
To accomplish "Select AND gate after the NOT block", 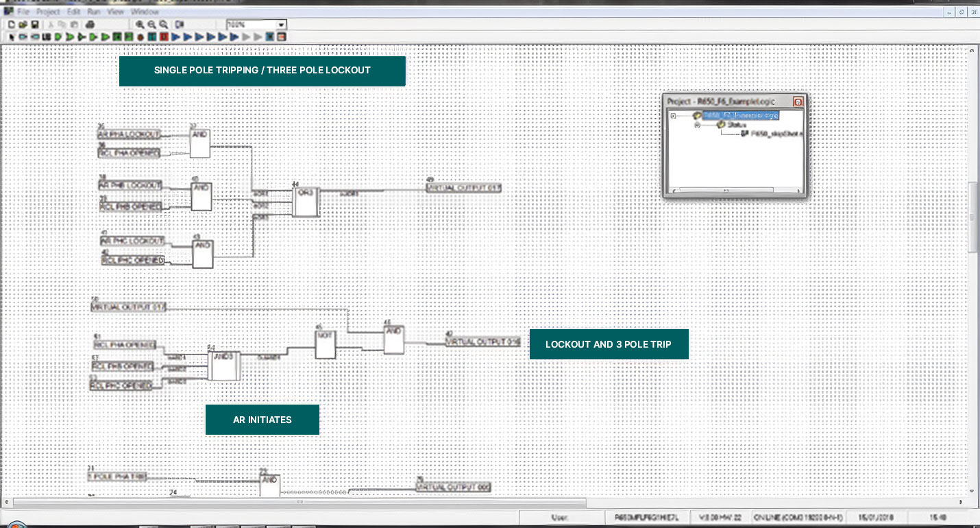I will point(393,340).
